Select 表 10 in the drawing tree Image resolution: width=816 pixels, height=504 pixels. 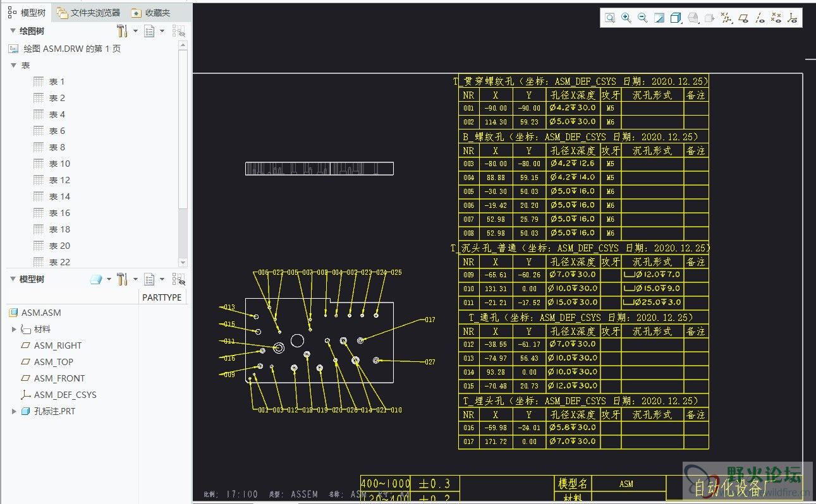(59, 164)
